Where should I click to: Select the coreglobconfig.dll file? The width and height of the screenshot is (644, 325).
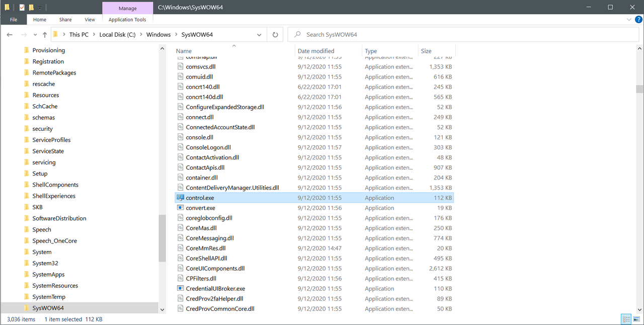209,218
